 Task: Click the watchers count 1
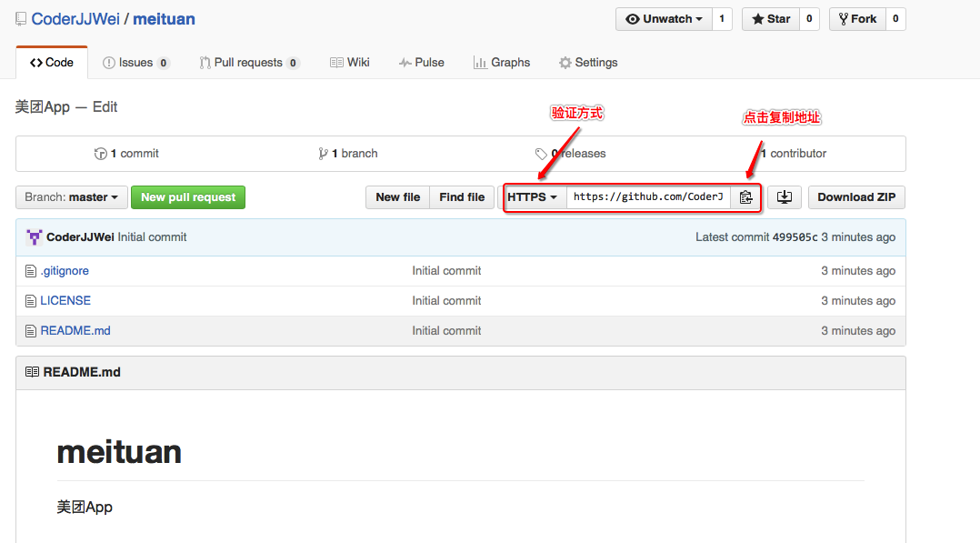pyautogui.click(x=722, y=19)
